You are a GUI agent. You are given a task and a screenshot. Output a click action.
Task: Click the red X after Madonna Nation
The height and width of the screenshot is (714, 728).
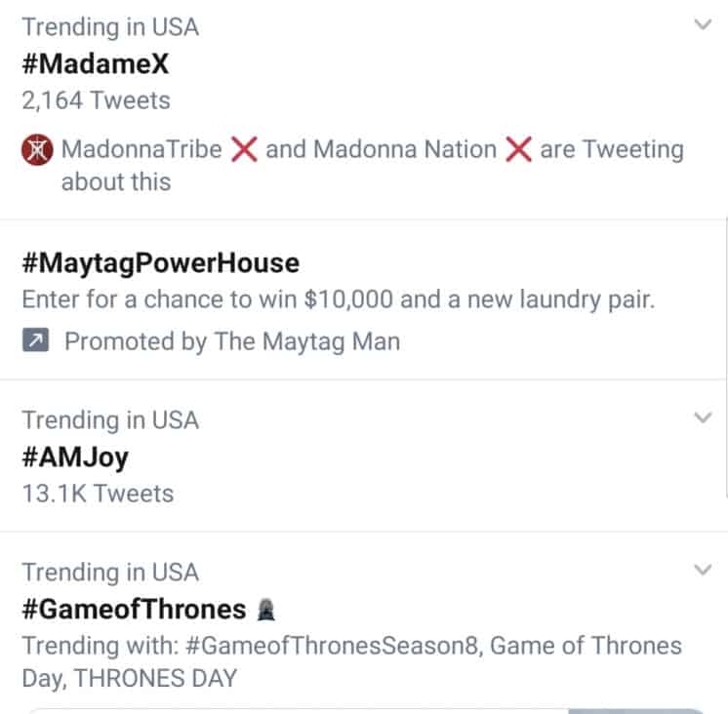click(517, 150)
